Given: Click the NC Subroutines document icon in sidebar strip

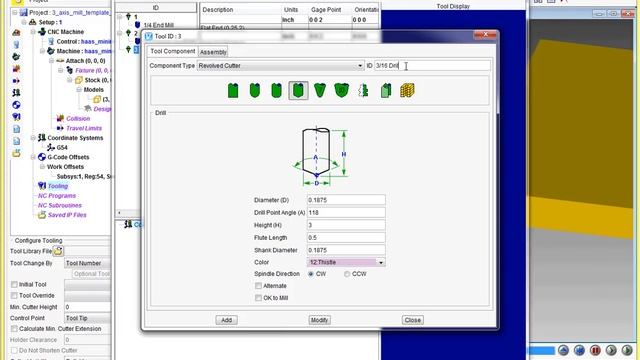Looking at the screenshot, I should coord(16,141).
